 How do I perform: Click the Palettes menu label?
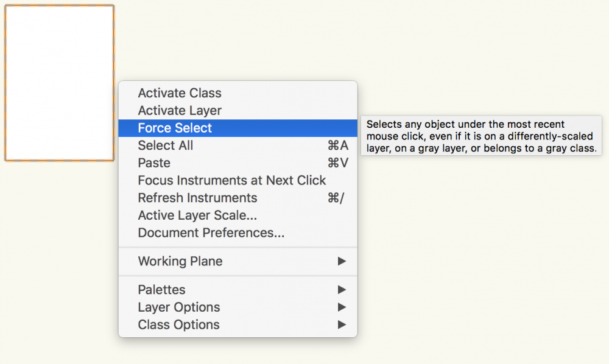click(162, 290)
